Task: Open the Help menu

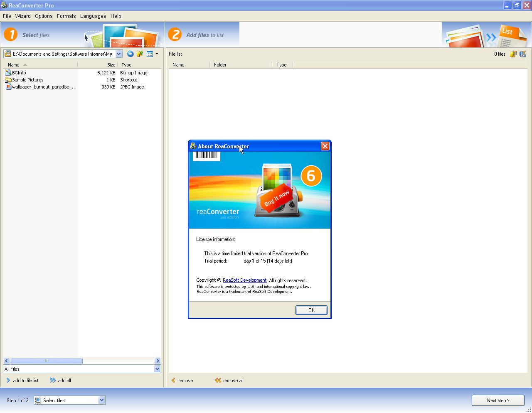Action: click(116, 16)
